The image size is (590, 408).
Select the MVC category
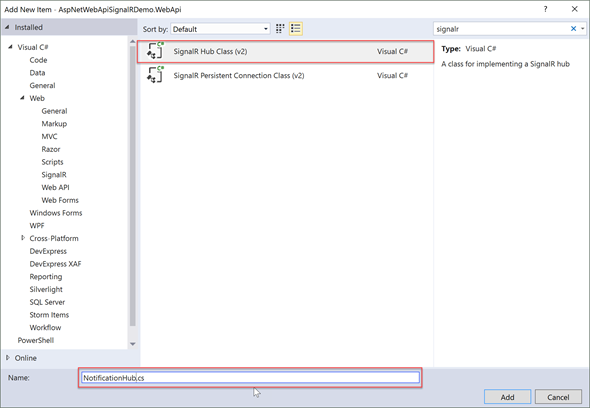coord(49,136)
